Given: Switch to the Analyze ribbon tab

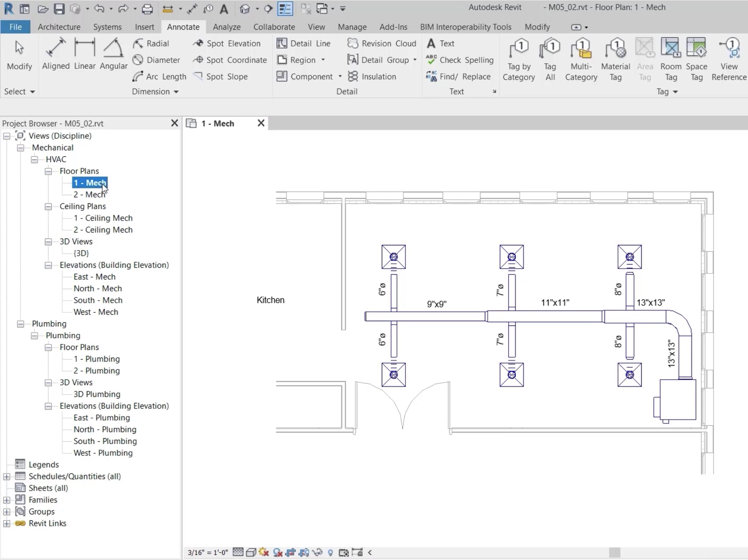Looking at the screenshot, I should pos(227,27).
